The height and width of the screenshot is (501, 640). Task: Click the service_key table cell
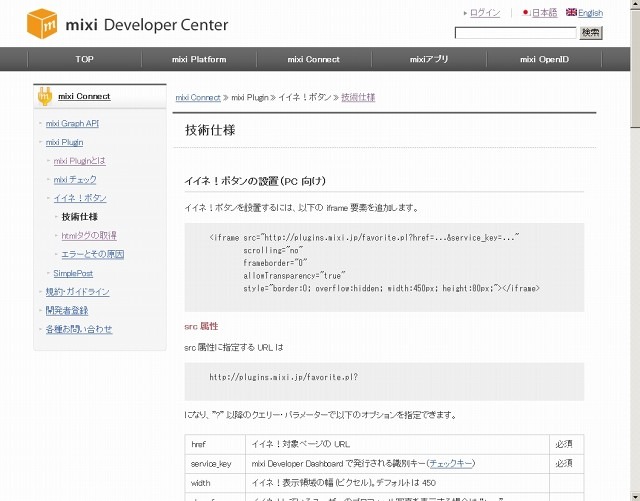pos(215,464)
